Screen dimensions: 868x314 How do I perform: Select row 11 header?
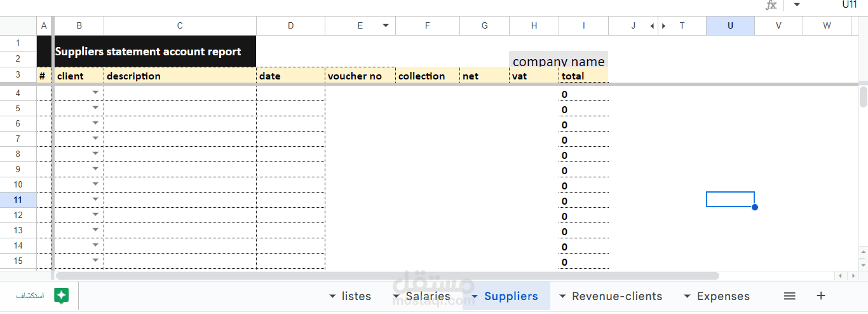[x=18, y=200]
